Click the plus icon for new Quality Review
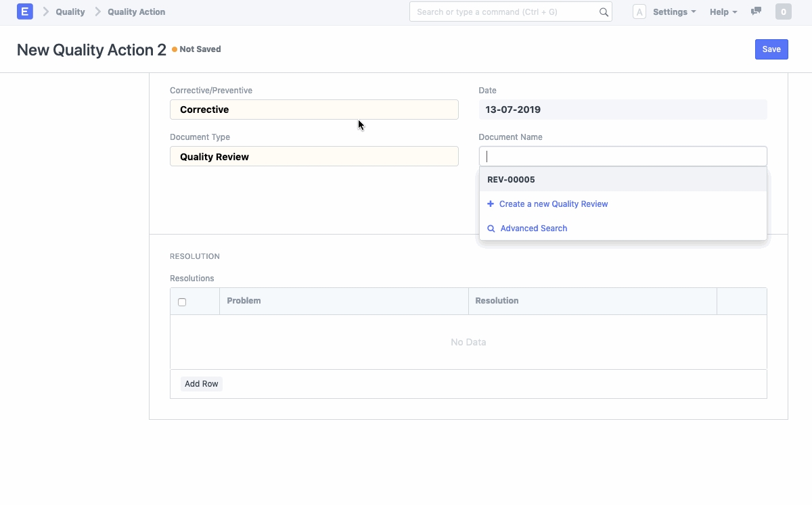812x505 pixels. tap(491, 204)
